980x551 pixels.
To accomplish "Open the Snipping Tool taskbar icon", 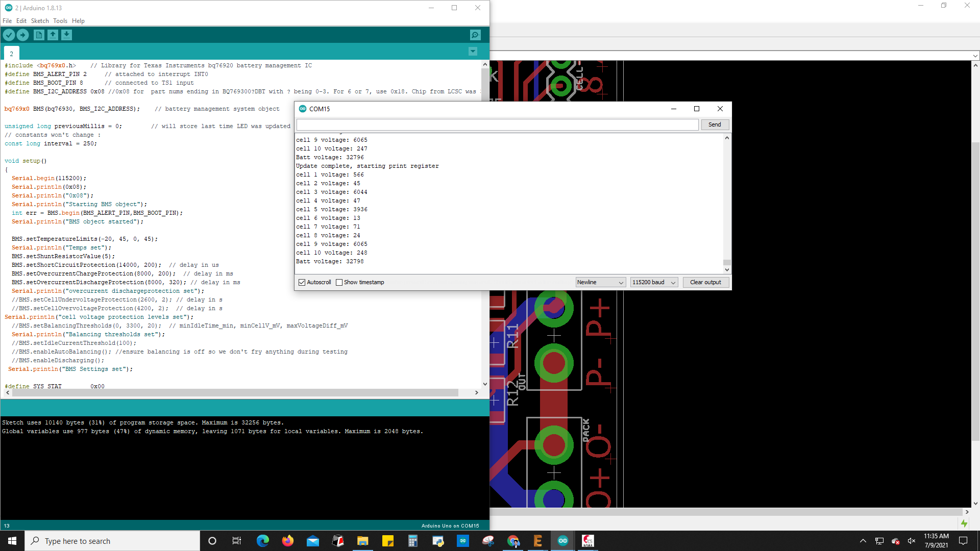I will pos(488,541).
